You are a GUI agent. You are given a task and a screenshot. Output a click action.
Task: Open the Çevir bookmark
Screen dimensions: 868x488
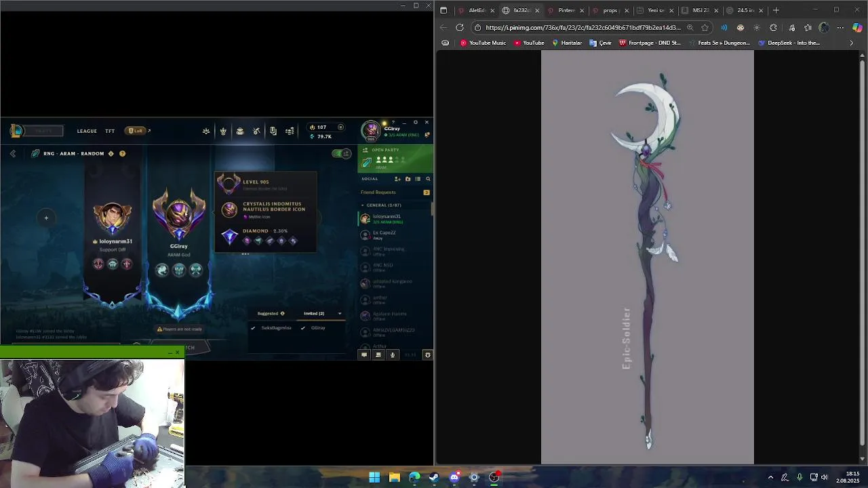601,43
